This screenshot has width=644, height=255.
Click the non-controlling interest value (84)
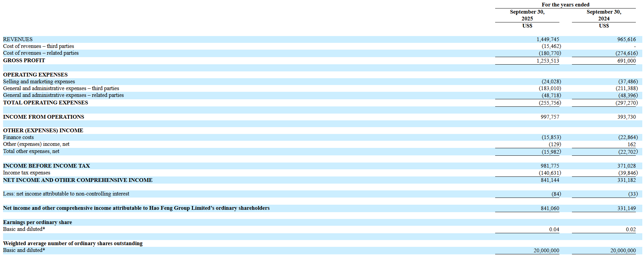point(556,194)
